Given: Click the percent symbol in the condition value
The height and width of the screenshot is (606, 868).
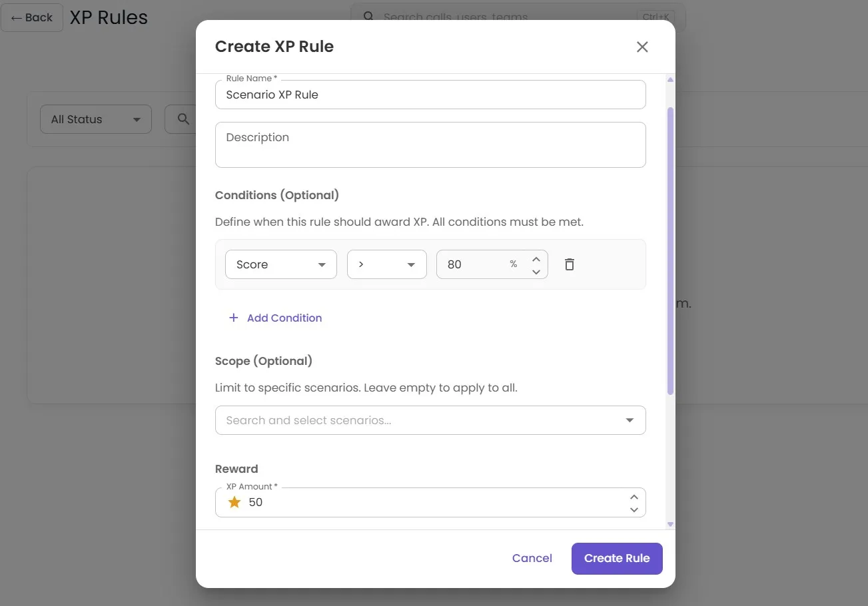Looking at the screenshot, I should 514,264.
